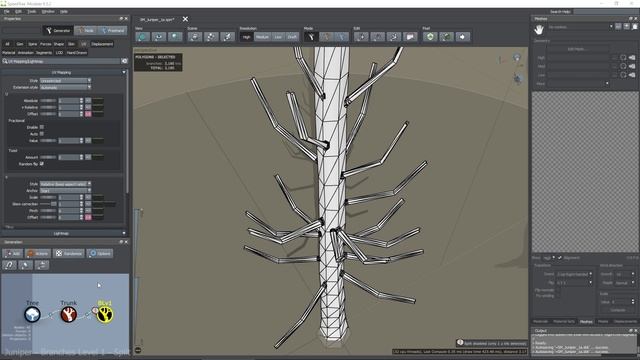Click the fourth Edit toolbar icon
640x360 pixels.
410,37
